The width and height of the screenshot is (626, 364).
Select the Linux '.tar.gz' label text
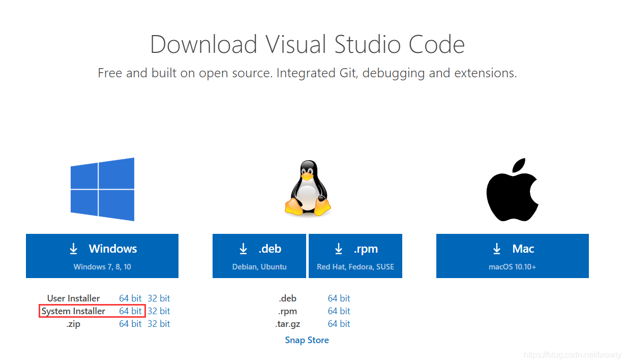pos(287,324)
